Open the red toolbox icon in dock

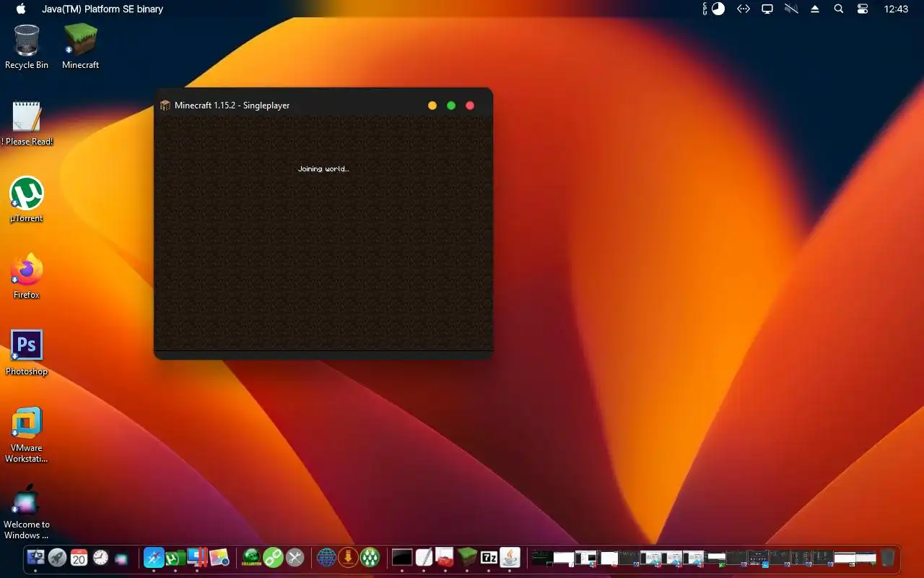pos(445,557)
